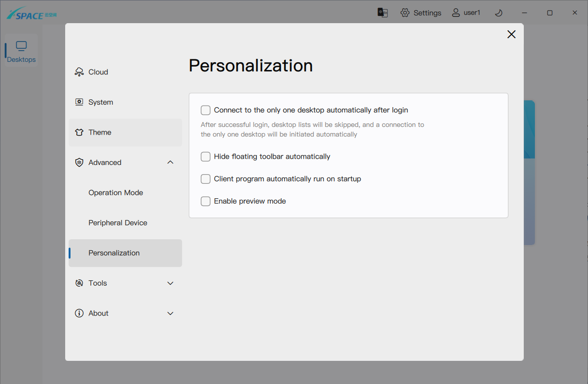This screenshot has height=384, width=588.
Task: Click the Tools icon in sidebar
Action: pos(79,283)
